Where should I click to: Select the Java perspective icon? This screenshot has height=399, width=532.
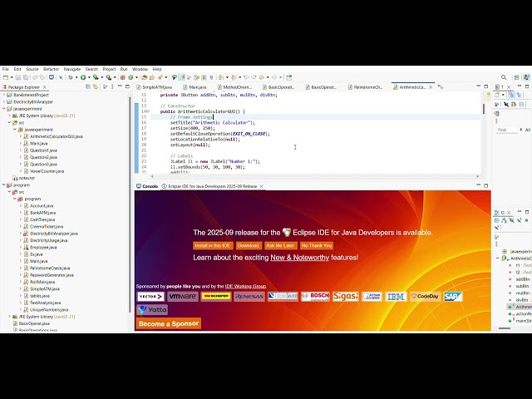point(526,77)
